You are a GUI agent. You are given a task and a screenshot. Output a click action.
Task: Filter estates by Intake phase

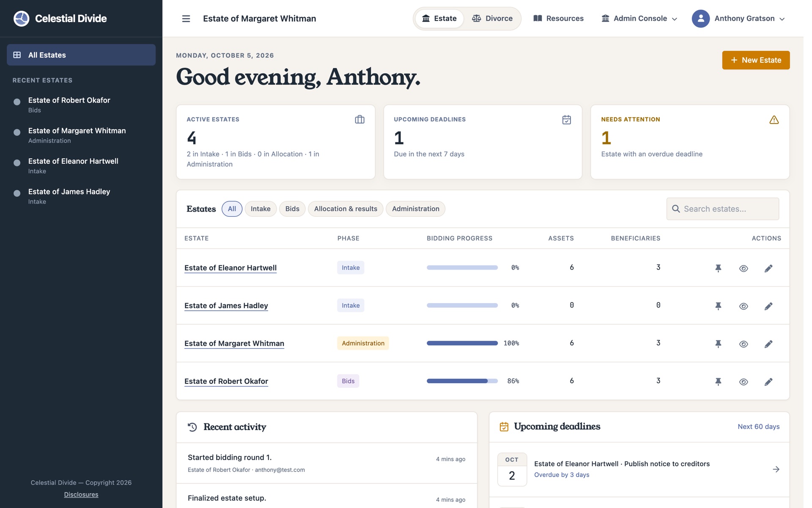(x=261, y=209)
